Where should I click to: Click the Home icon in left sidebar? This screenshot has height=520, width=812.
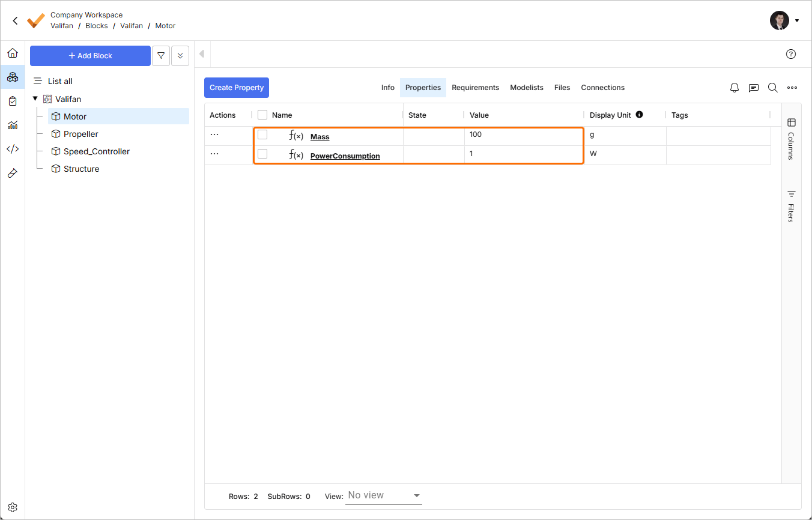pos(13,53)
